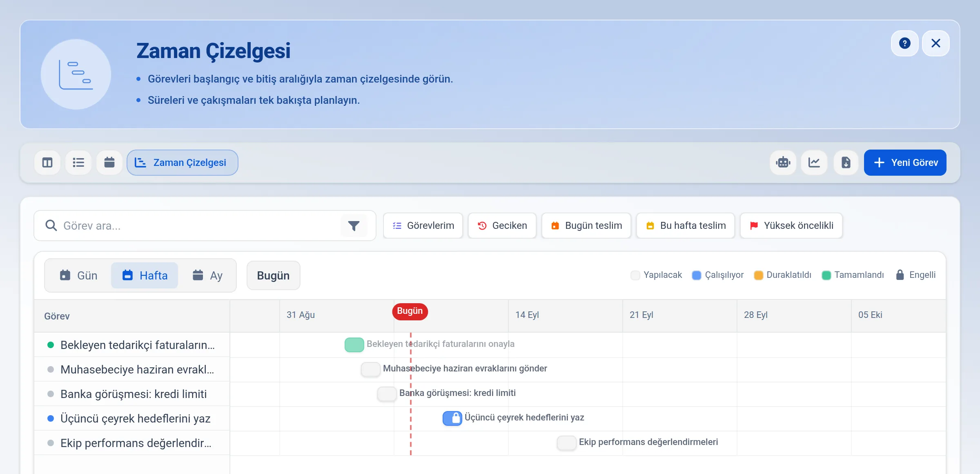Switch timeline scale to Hafta
This screenshot has height=474, width=980.
pos(145,275)
